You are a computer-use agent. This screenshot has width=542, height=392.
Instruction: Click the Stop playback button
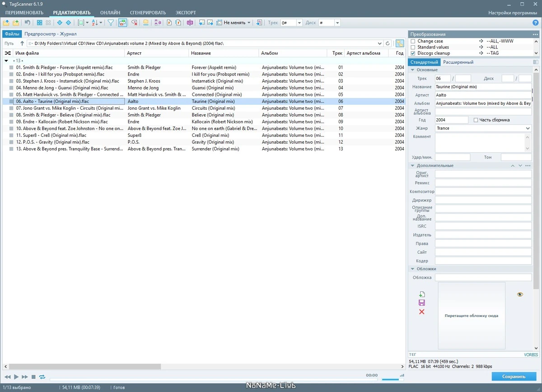(33, 377)
